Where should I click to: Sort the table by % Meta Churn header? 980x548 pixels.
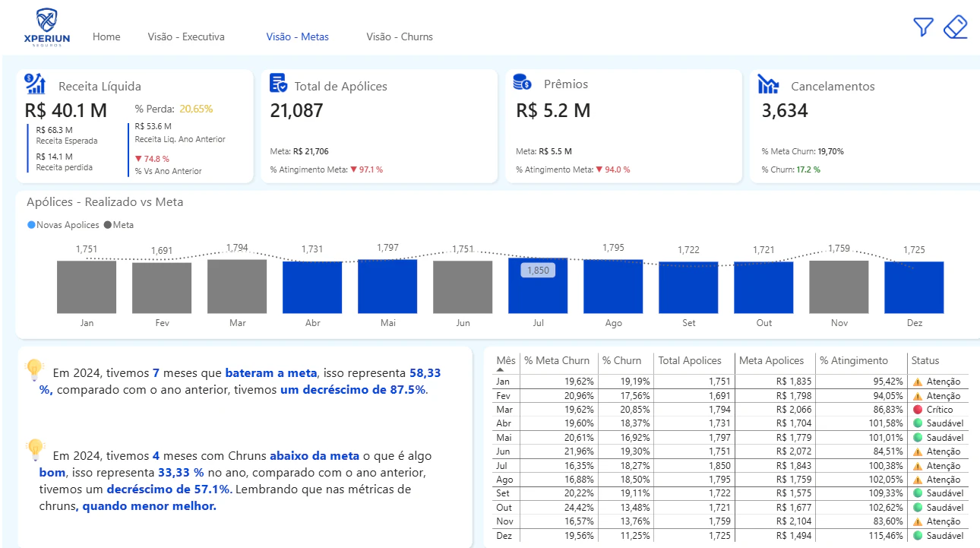557,360
